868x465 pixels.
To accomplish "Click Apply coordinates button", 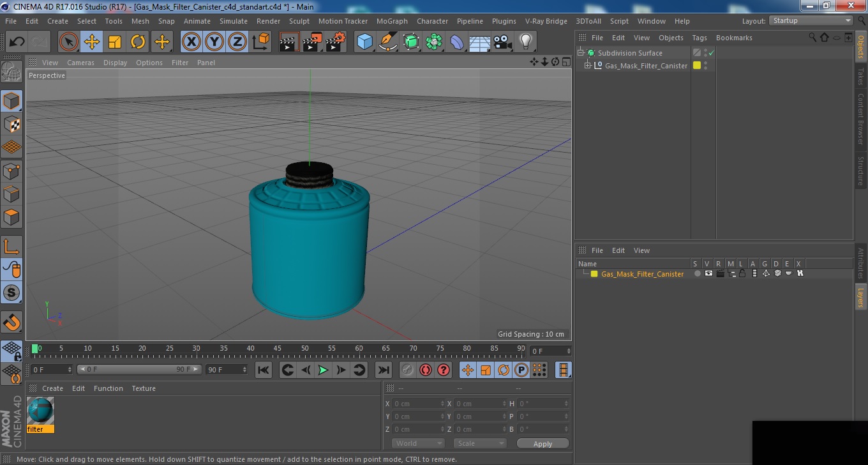I will [x=542, y=444].
